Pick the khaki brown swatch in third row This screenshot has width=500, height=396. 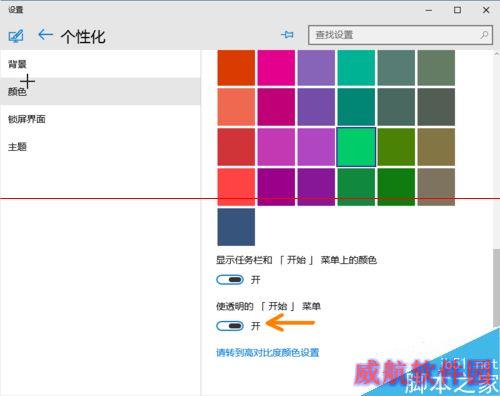(x=436, y=147)
